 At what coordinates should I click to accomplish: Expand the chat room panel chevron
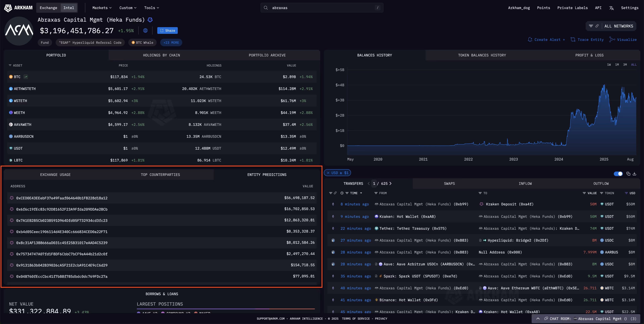pyautogui.click(x=538, y=319)
